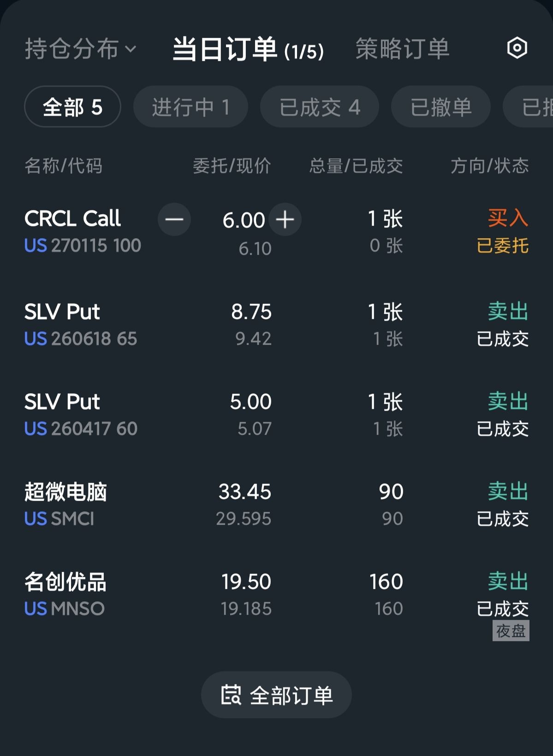Select SLV Put 260417 60 order
Screen dimensions: 553x756
(81, 415)
